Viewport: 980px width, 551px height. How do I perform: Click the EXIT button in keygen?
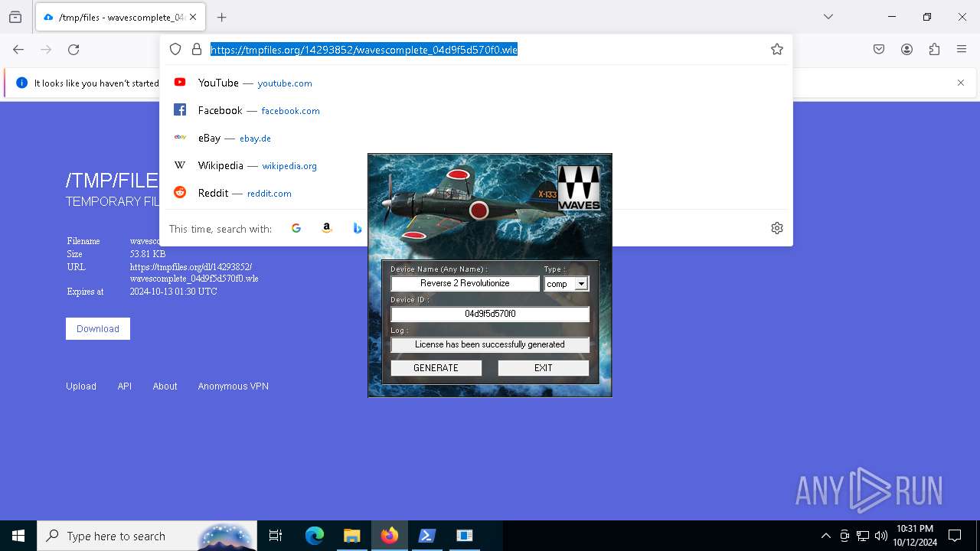[543, 368]
